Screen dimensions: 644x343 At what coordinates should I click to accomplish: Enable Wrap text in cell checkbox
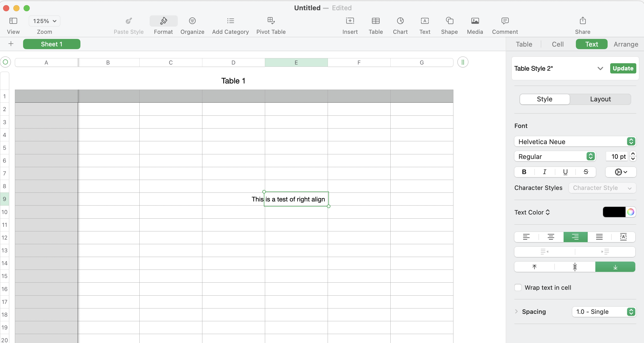tap(518, 287)
